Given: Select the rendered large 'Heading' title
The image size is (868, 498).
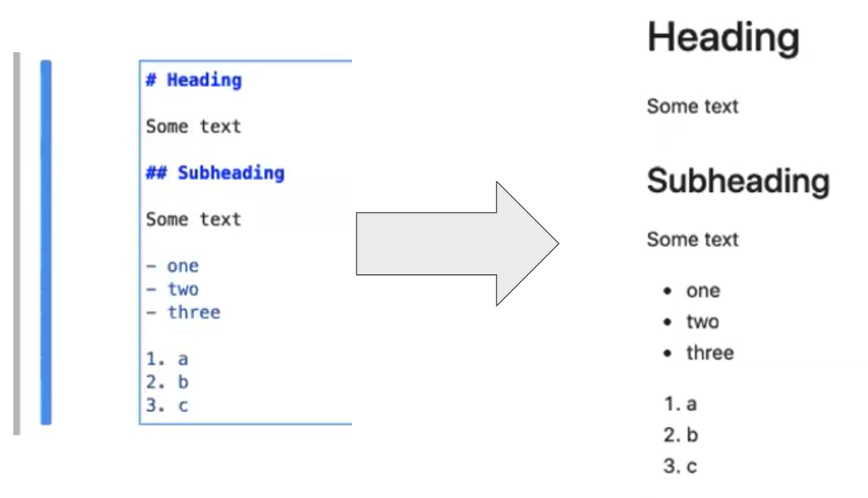Looking at the screenshot, I should click(x=723, y=38).
